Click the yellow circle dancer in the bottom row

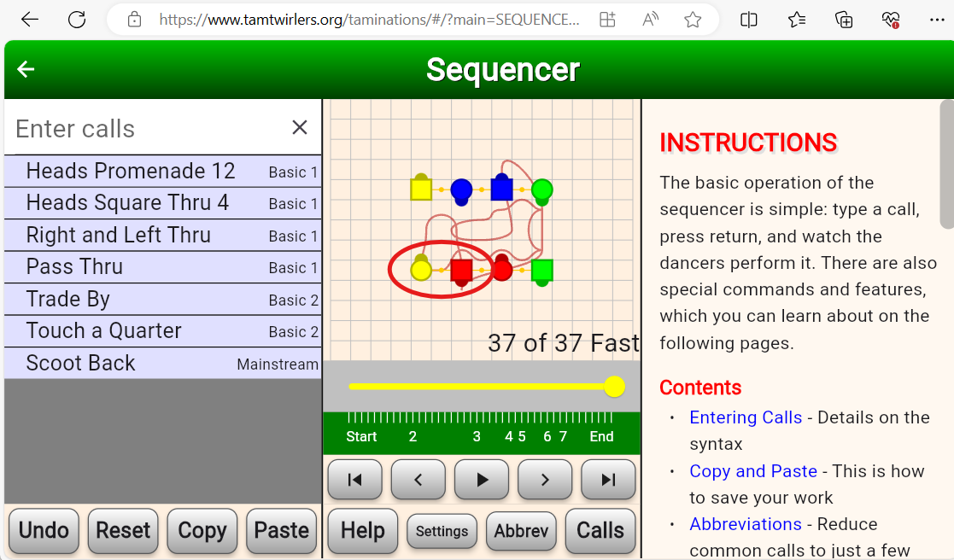[421, 268]
